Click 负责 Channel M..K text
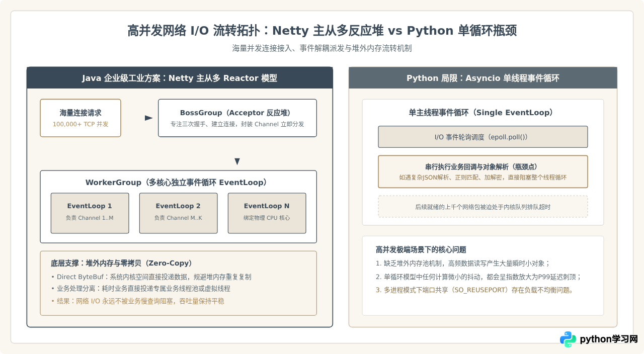The width and height of the screenshot is (644, 354). click(178, 218)
